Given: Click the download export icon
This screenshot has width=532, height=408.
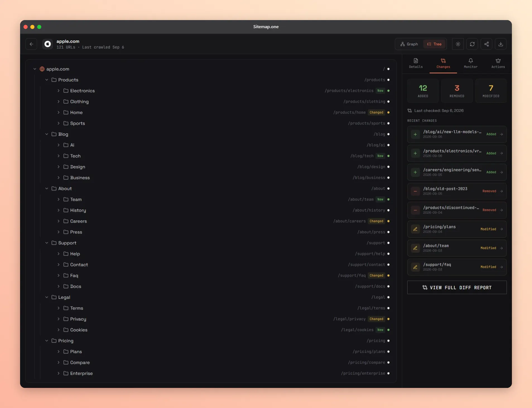Looking at the screenshot, I should (500, 44).
